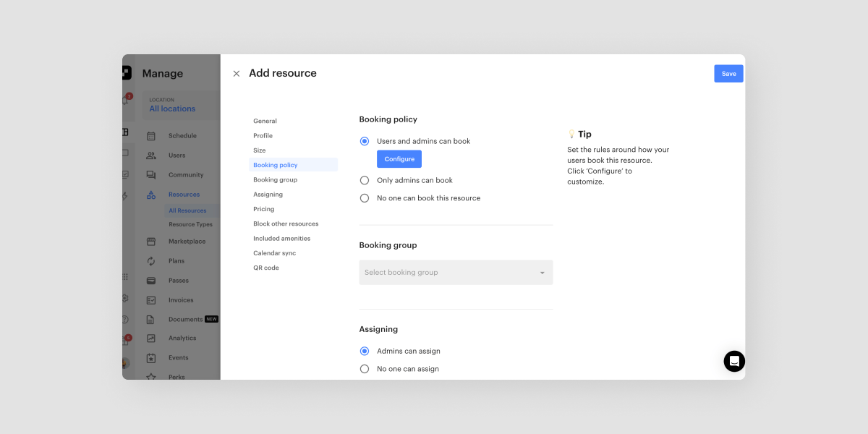
Task: Open the chat support bubble
Action: [x=734, y=361]
